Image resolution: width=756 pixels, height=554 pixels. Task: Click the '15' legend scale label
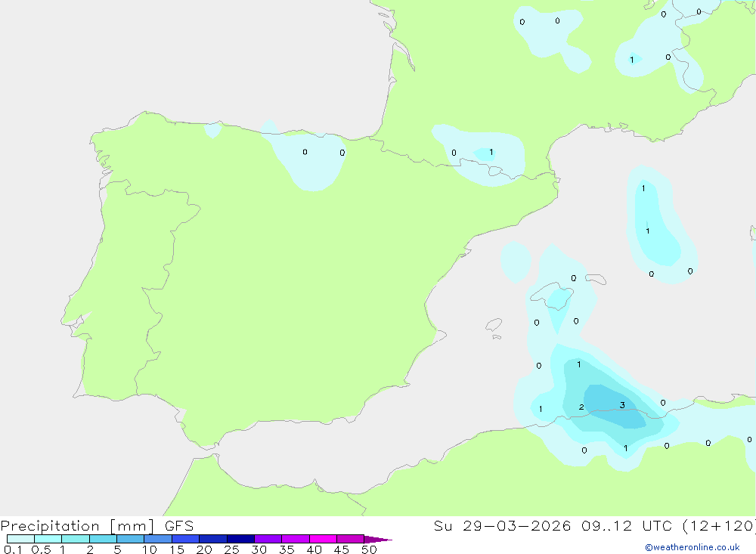(177, 549)
